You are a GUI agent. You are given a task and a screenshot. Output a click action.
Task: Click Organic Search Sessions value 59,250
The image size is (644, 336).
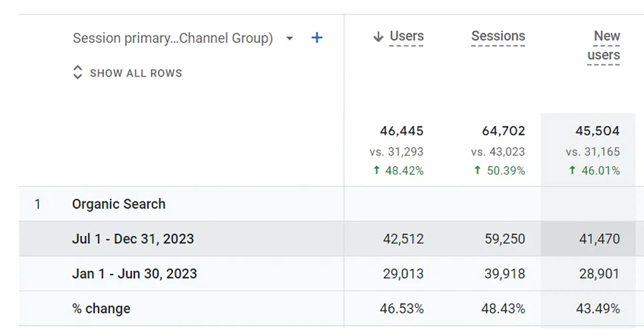click(504, 239)
